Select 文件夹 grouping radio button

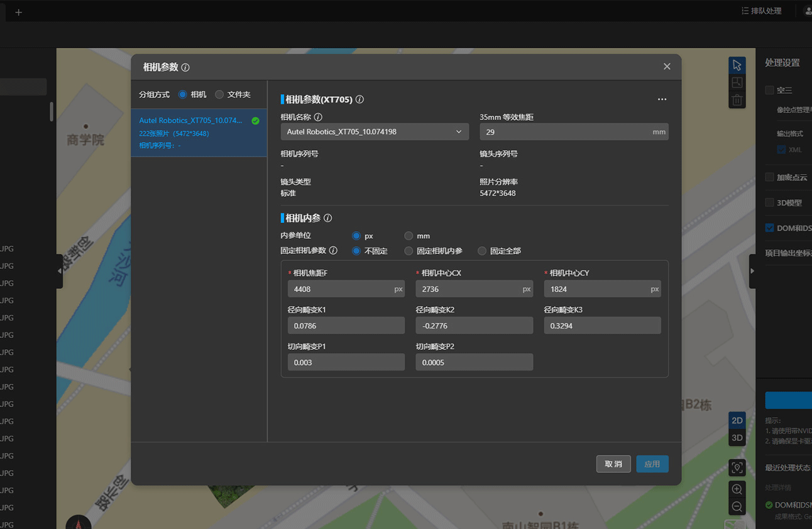point(219,94)
